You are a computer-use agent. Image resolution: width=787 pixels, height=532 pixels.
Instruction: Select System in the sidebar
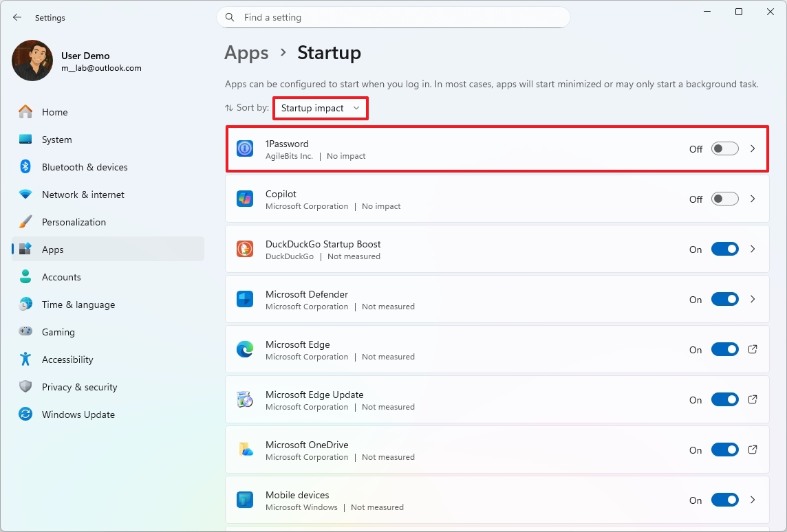pos(56,140)
